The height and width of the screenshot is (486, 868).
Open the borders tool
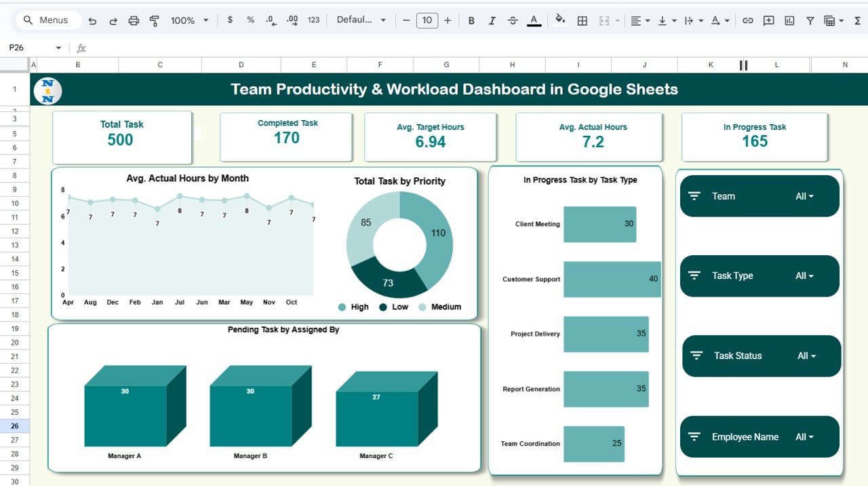click(x=582, y=20)
